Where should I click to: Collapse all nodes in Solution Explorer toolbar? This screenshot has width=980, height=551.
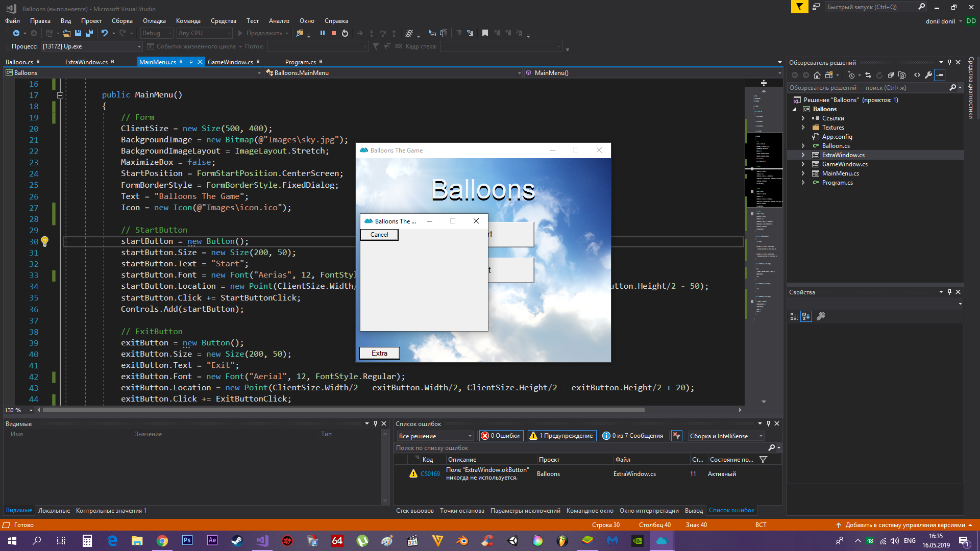(x=891, y=75)
